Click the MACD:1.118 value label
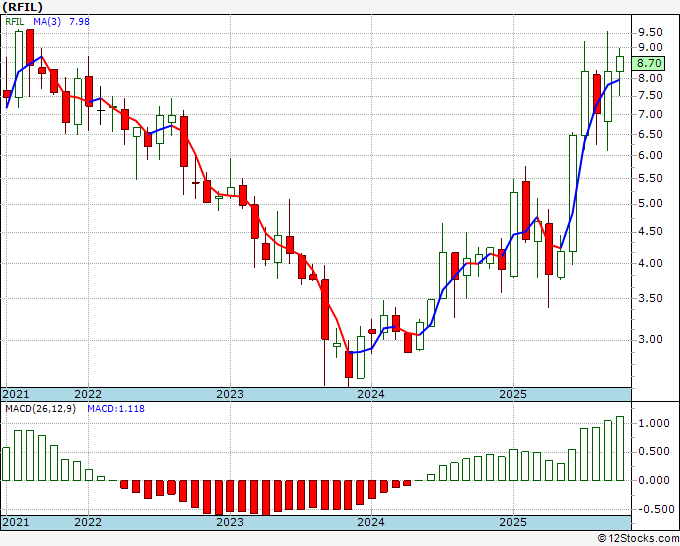The image size is (680, 546). pos(116,409)
